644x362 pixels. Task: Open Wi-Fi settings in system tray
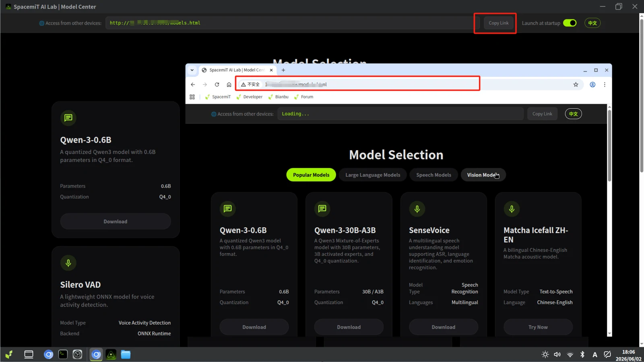coord(570,354)
